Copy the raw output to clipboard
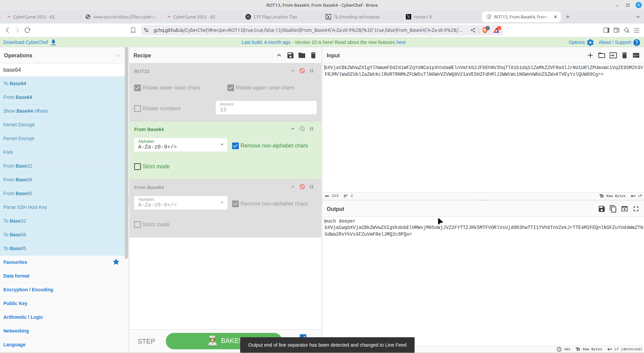Image resolution: width=644 pixels, height=353 pixels. (x=613, y=209)
